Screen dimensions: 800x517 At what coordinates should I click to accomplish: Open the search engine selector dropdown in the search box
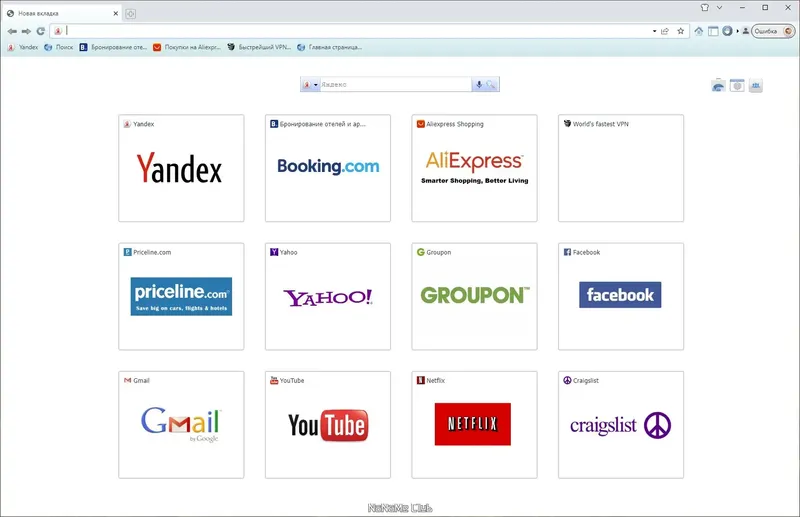tap(310, 85)
